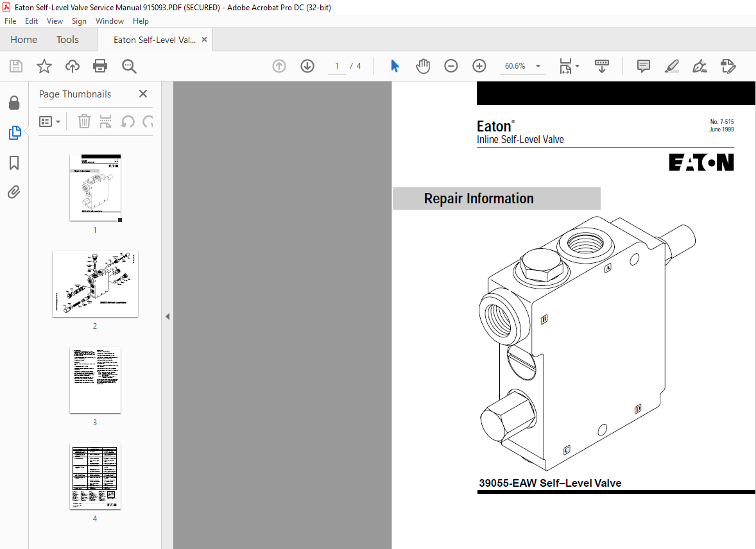Zoom in with the plus button
This screenshot has height=549, width=756.
[479, 66]
